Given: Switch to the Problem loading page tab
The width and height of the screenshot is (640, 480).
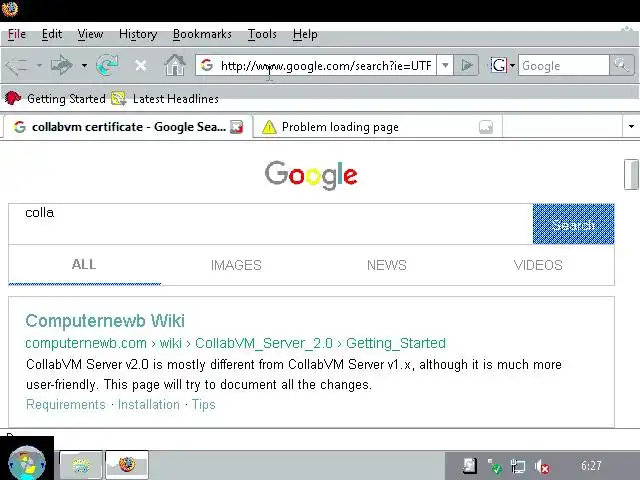Looking at the screenshot, I should [378, 127].
